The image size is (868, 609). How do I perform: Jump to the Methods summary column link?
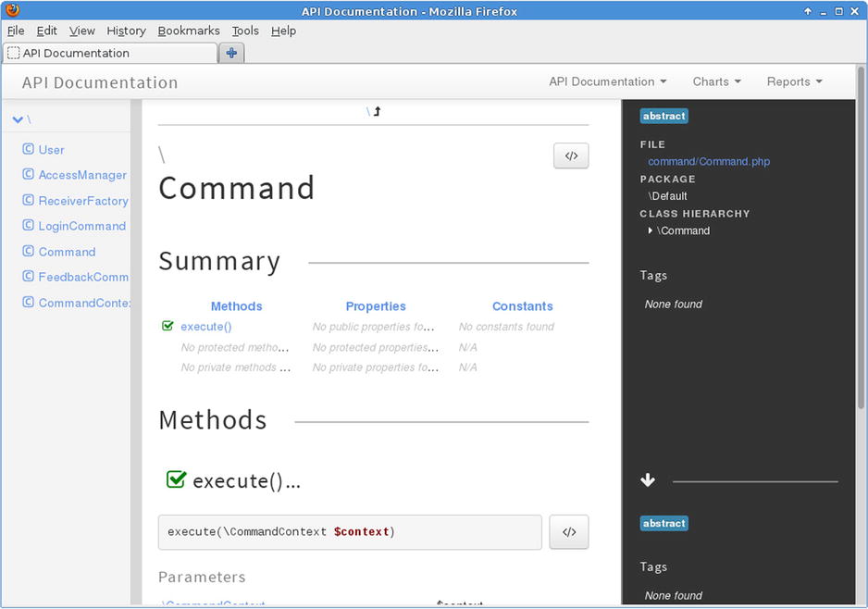(236, 306)
